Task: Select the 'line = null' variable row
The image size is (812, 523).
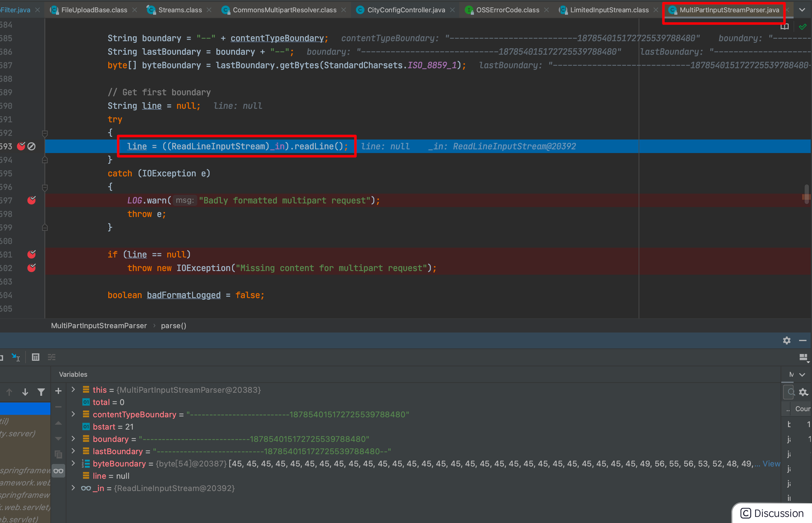Action: click(x=424, y=476)
